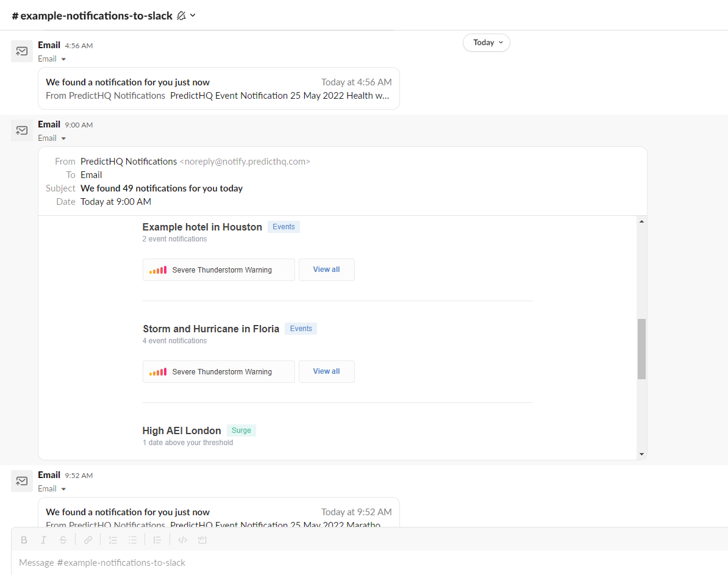Click the email body scrollbar thumb
This screenshot has width=728, height=575.
point(641,349)
